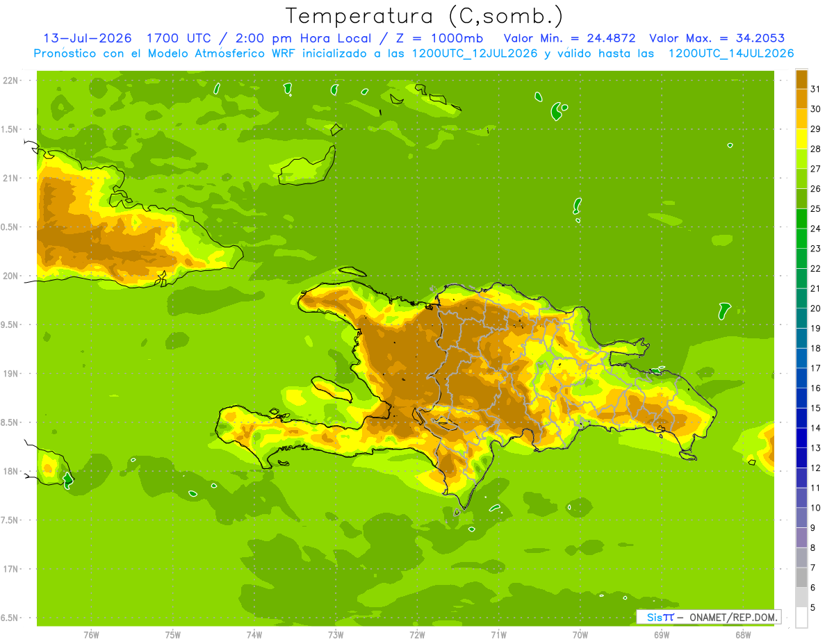Image resolution: width=834 pixels, height=644 pixels.
Task: Click the 22N latitude label
Action: 10,81
